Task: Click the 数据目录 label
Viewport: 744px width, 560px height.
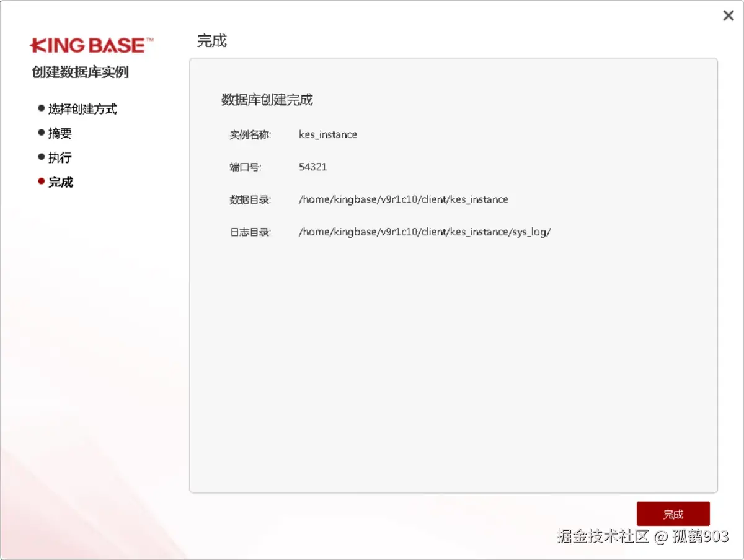Action: (x=250, y=199)
